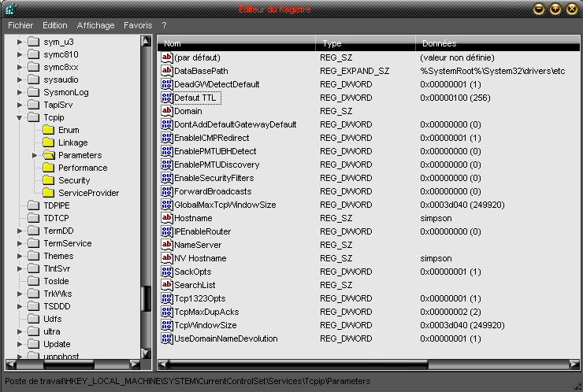The image size is (583, 392).
Task: Click the SackOpts DWORD icon
Action: pos(166,272)
